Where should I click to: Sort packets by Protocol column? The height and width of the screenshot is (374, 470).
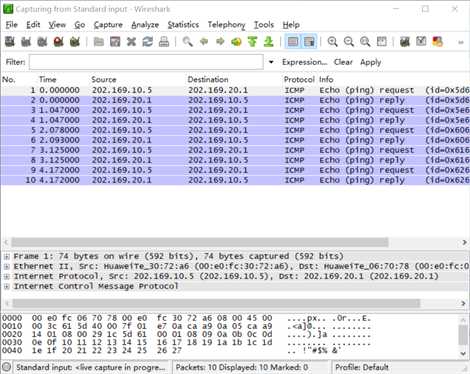(299, 80)
